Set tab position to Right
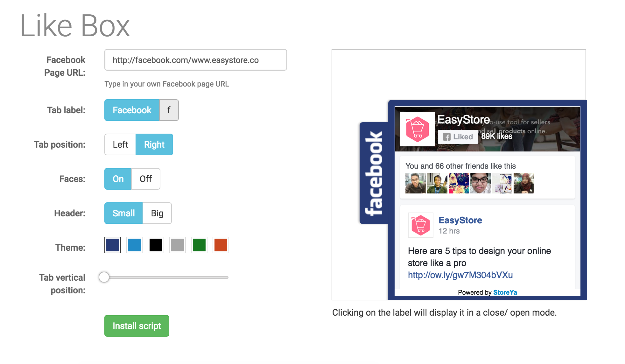The height and width of the screenshot is (364, 625). click(x=154, y=144)
